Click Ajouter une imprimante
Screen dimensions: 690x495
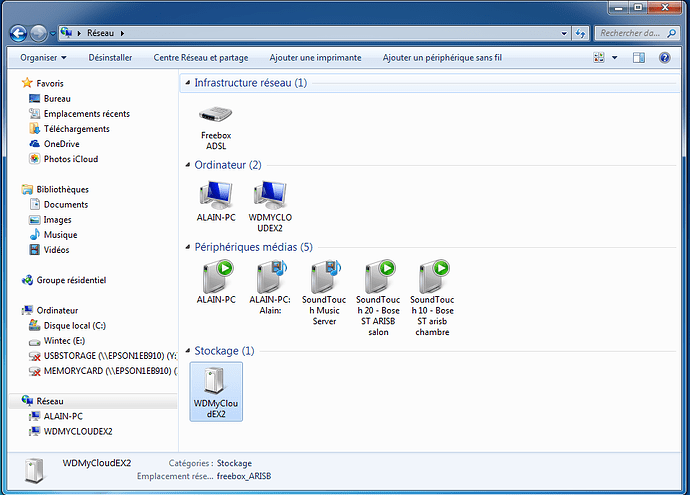pyautogui.click(x=315, y=58)
